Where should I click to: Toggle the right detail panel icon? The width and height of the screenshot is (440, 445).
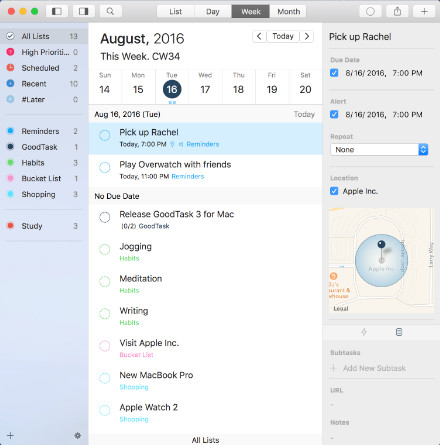(83, 12)
